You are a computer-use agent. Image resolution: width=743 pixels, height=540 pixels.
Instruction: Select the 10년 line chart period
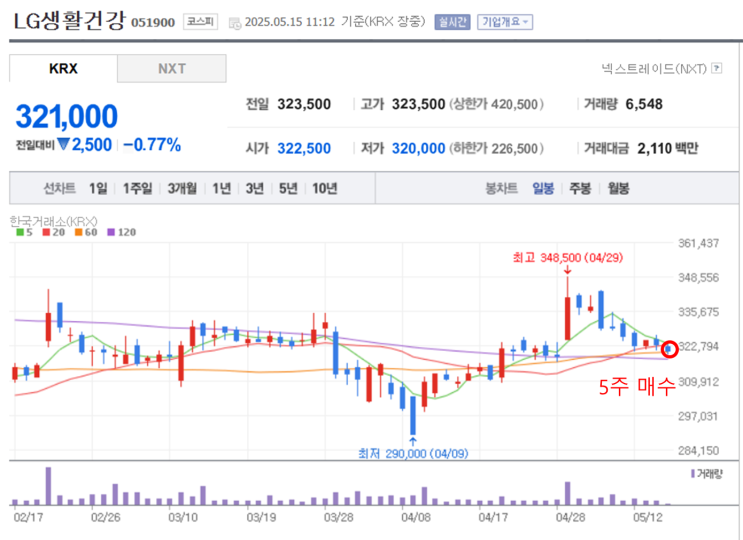tap(324, 189)
